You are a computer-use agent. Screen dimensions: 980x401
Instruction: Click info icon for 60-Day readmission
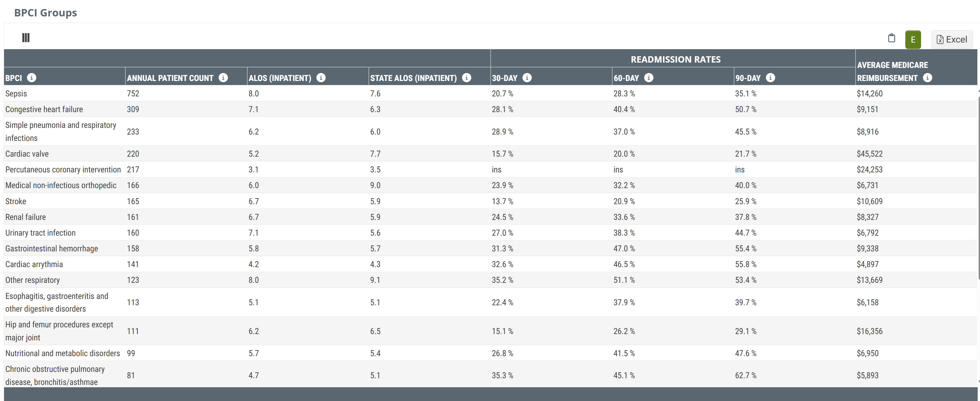(649, 78)
